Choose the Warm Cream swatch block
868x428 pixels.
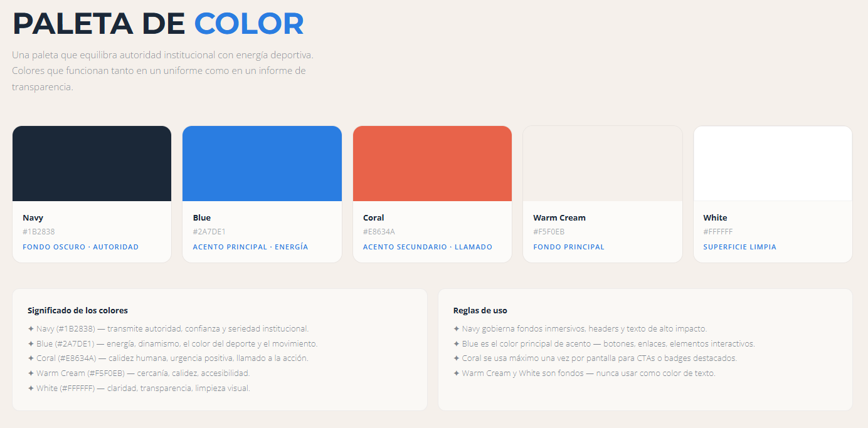point(603,164)
